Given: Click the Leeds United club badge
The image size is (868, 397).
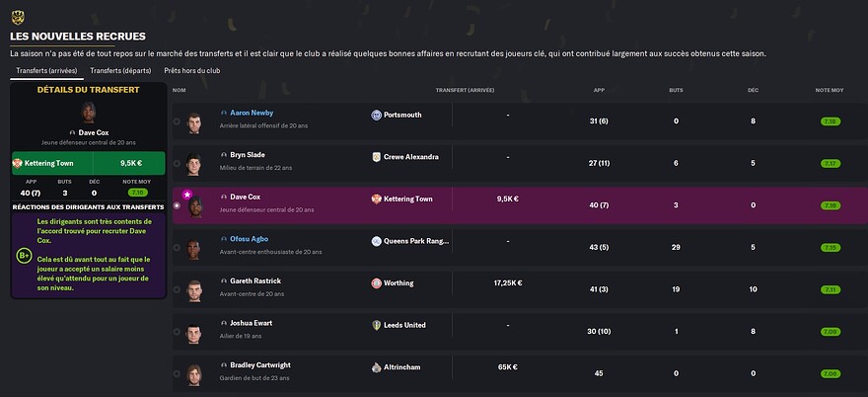Looking at the screenshot, I should point(377,326).
